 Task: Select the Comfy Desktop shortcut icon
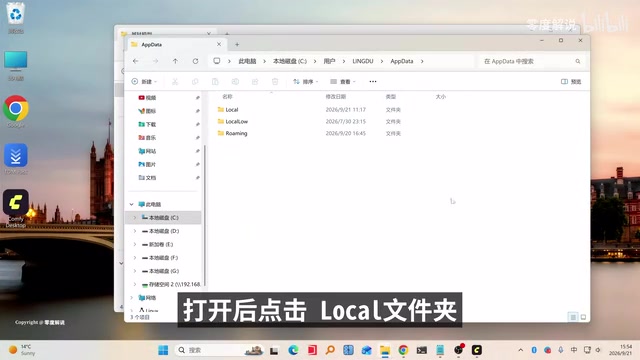16,208
